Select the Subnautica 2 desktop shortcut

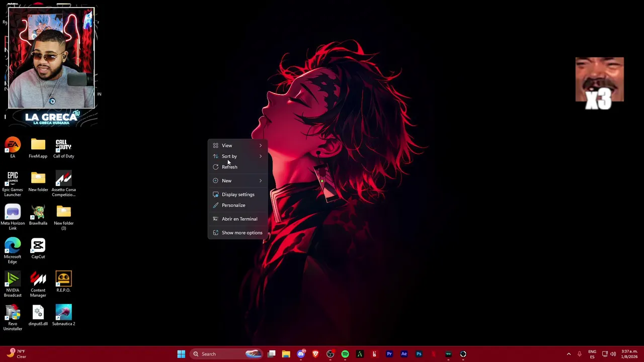63,316
